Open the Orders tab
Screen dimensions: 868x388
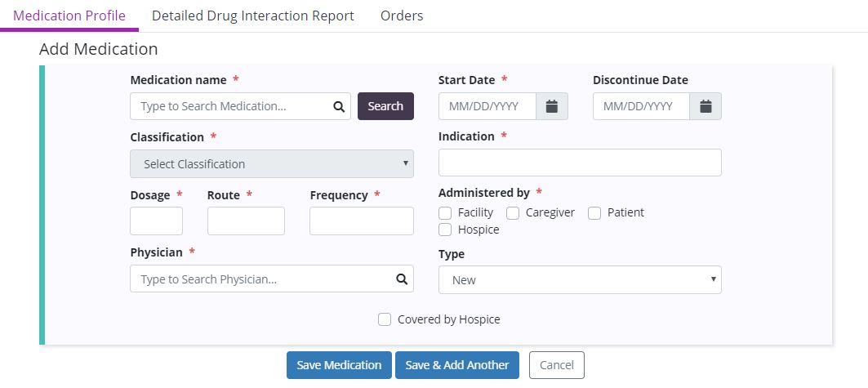[402, 16]
